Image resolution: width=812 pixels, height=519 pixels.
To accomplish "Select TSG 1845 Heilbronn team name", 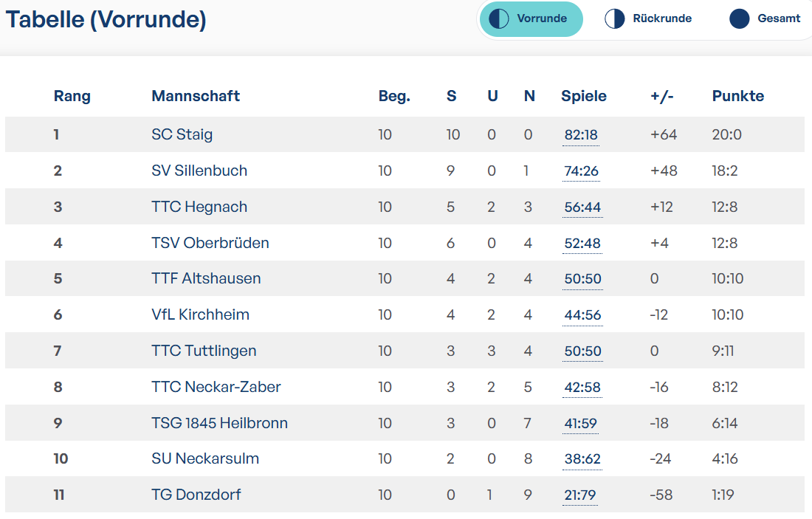I will point(219,423).
